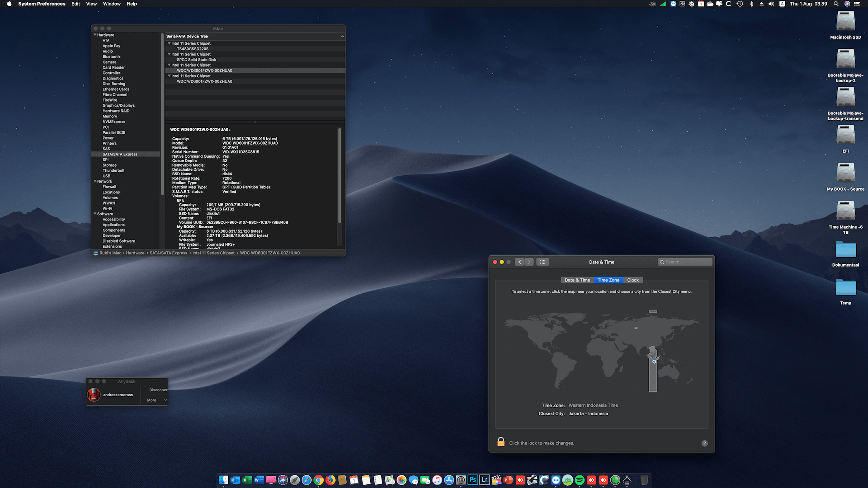Select the Time Zone tab
This screenshot has height=488, width=868.
coord(609,280)
